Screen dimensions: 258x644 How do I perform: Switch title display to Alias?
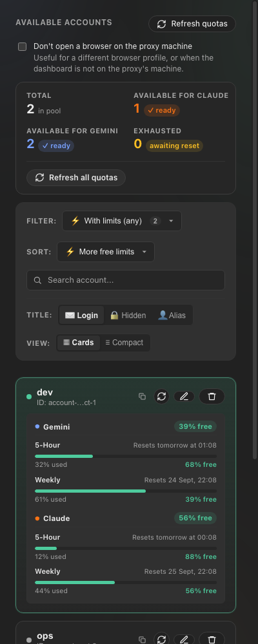point(172,316)
